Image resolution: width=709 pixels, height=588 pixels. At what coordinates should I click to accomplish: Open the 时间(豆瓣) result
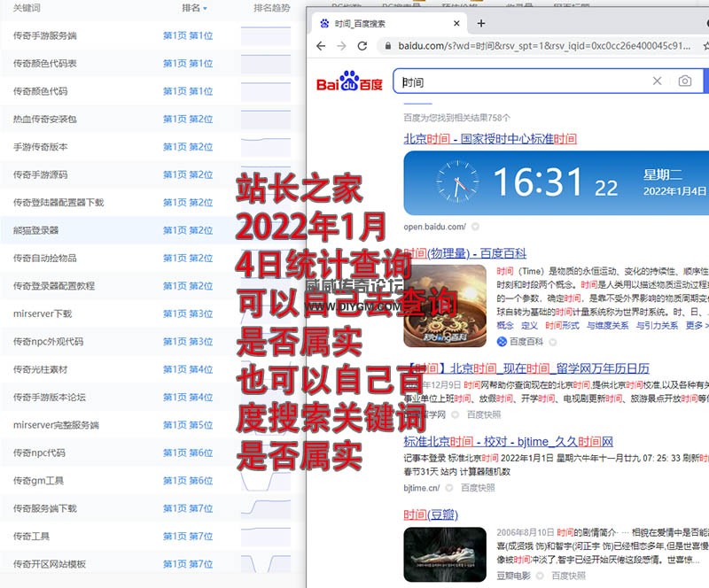[x=431, y=514]
